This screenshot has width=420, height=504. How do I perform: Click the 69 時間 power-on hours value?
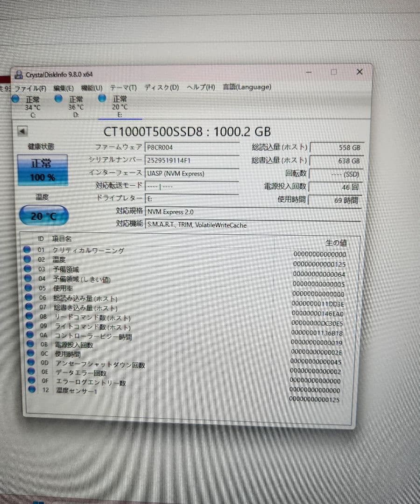click(x=335, y=200)
